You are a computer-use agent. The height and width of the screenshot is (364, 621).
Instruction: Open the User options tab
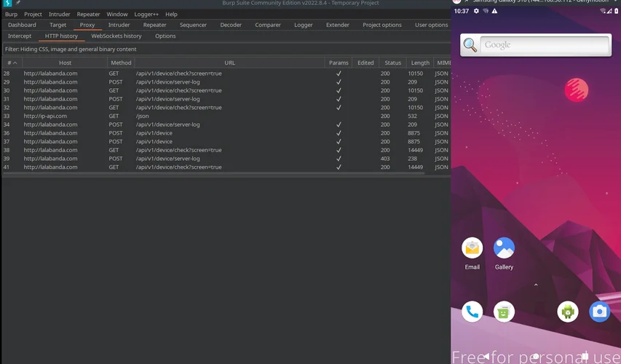tap(431, 25)
